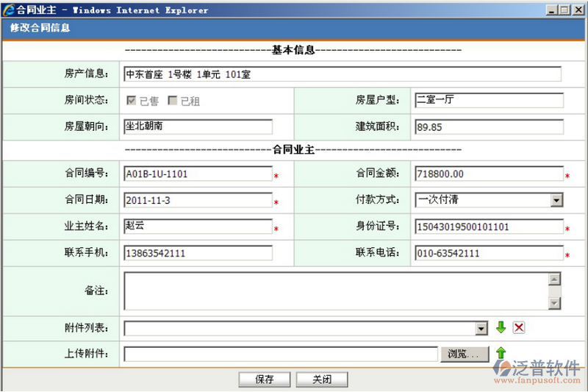The width and height of the screenshot is (588, 392).
Task: Click the 合同金额 field 718800.00
Action: (489, 174)
